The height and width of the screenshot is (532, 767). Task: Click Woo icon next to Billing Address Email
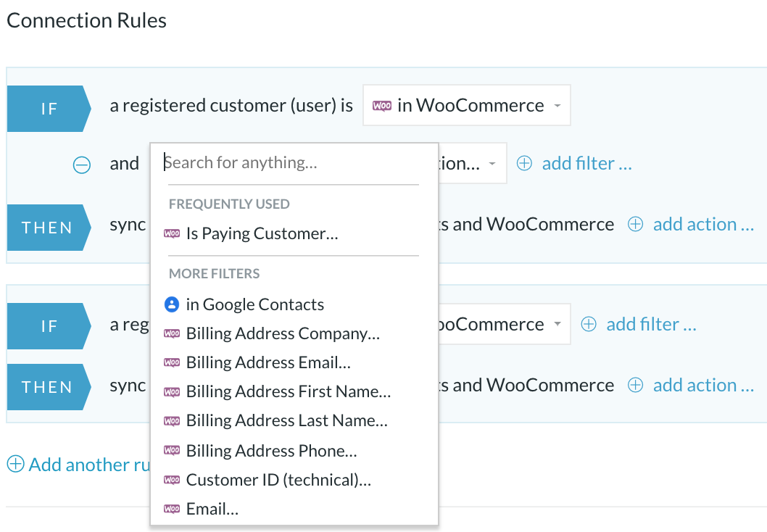tap(172, 363)
